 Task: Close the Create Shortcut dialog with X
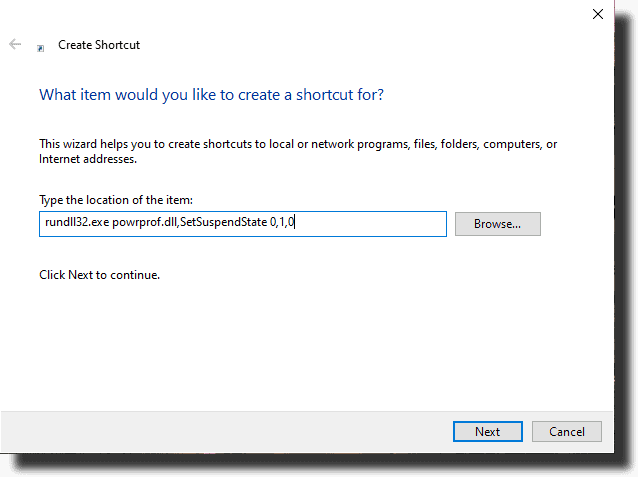(x=598, y=14)
